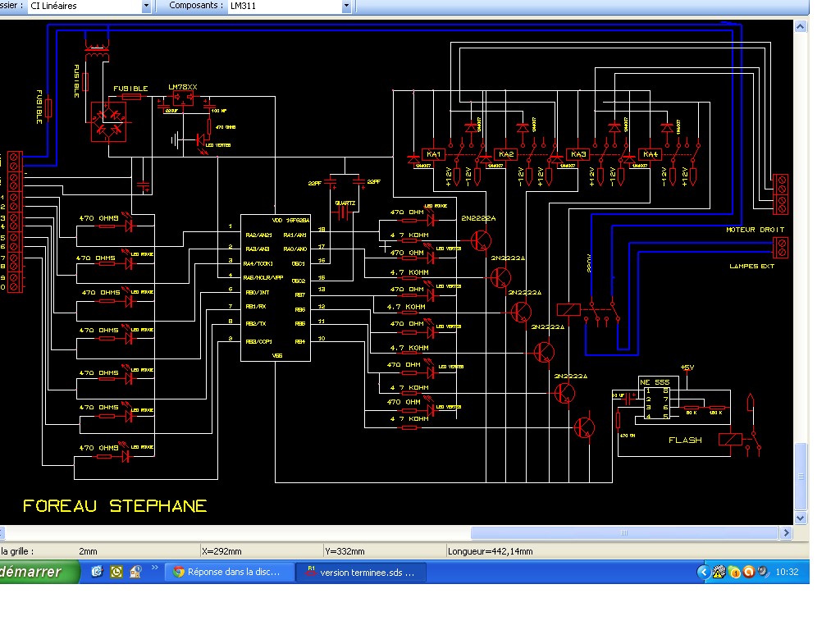Click the vertical scrollbar up arrow
The height and width of the screenshot is (630, 840).
801,27
